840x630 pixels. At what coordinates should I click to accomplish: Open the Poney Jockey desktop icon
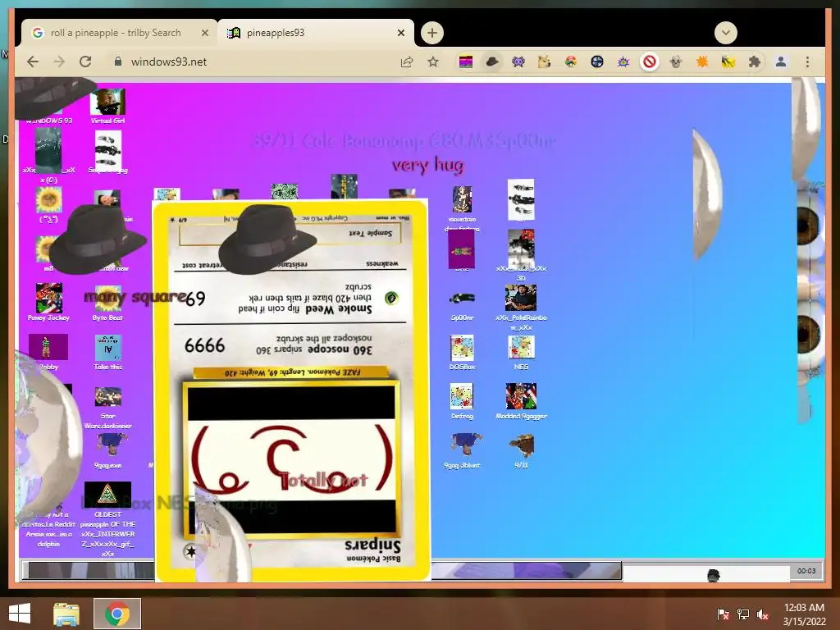tap(48, 302)
